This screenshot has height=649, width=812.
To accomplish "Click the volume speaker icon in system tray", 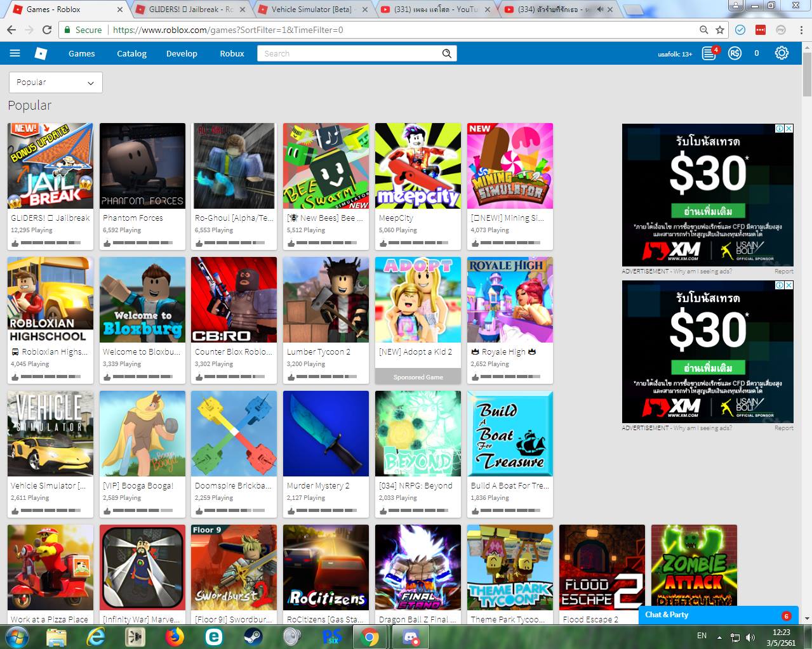I will [750, 637].
